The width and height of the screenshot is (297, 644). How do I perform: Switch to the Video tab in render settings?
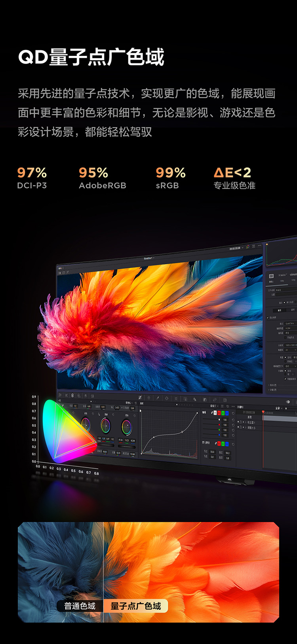pyautogui.click(x=279, y=310)
